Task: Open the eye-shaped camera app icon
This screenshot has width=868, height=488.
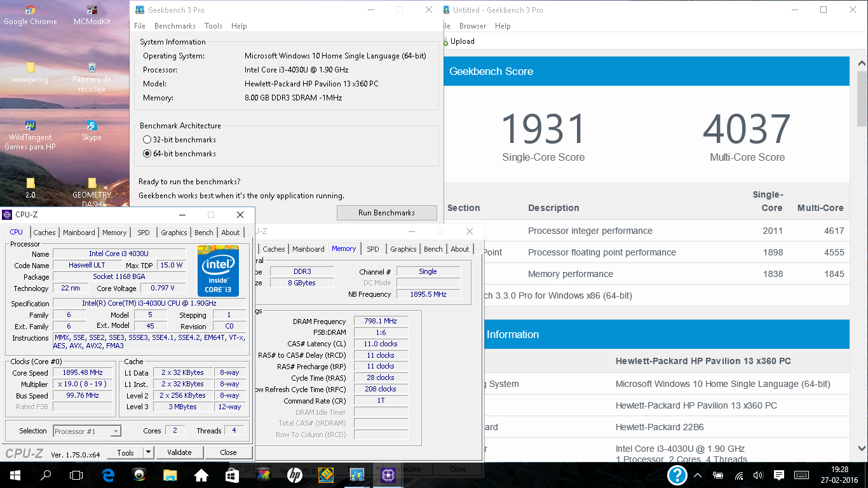Action: [x=139, y=475]
